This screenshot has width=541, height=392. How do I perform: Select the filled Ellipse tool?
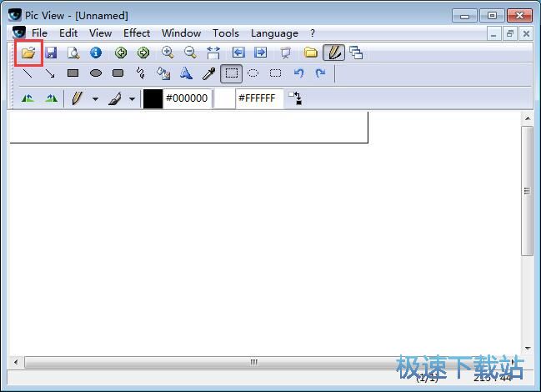96,73
